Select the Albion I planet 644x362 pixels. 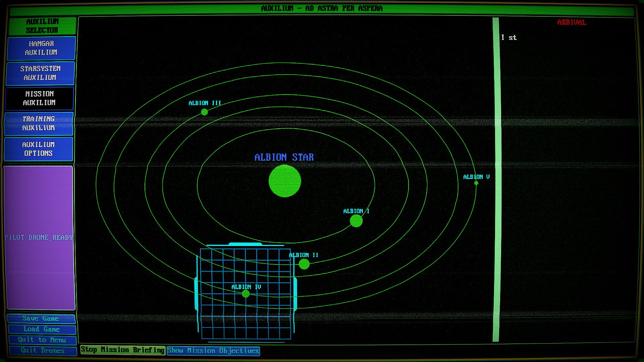(x=356, y=221)
